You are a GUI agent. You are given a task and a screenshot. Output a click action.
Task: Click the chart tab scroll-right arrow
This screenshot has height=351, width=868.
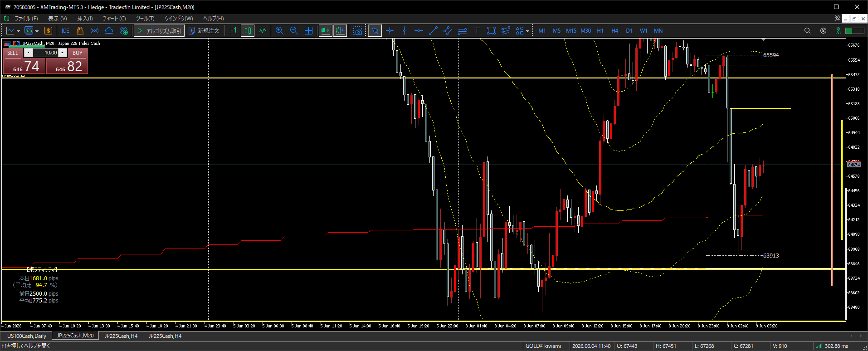tap(861, 336)
